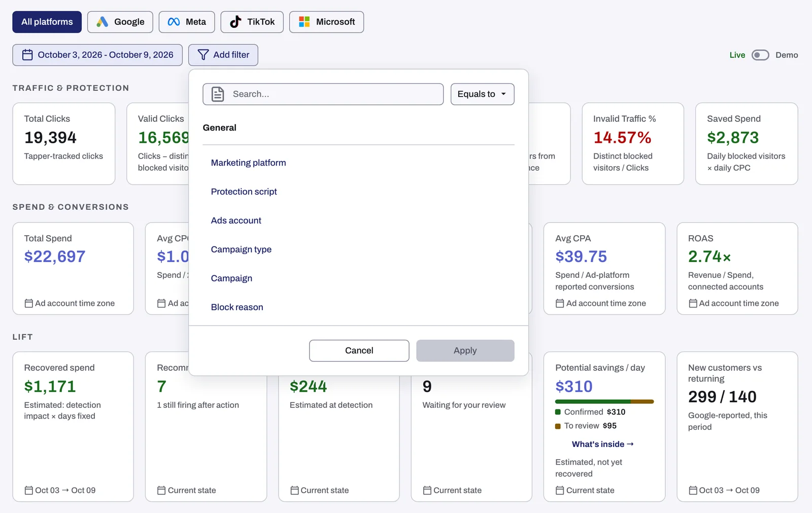The height and width of the screenshot is (513, 812).
Task: Click calendar icon in the $244 estimate card
Action: [294, 490]
